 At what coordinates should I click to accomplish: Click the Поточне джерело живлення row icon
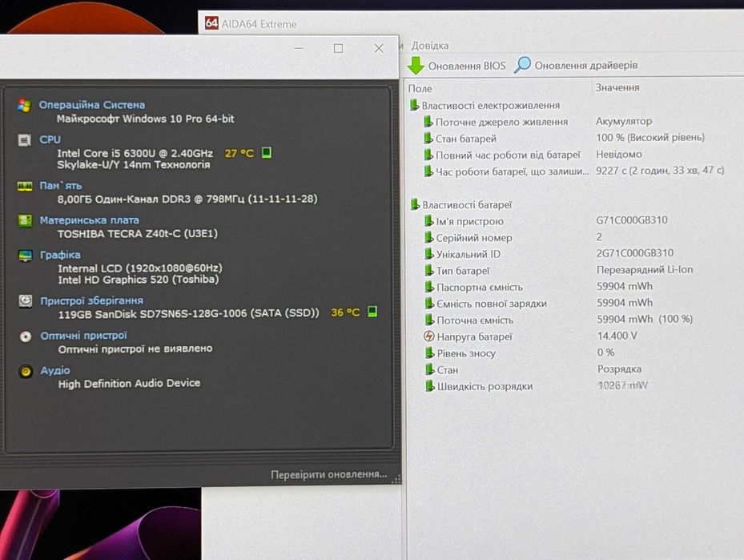428,122
